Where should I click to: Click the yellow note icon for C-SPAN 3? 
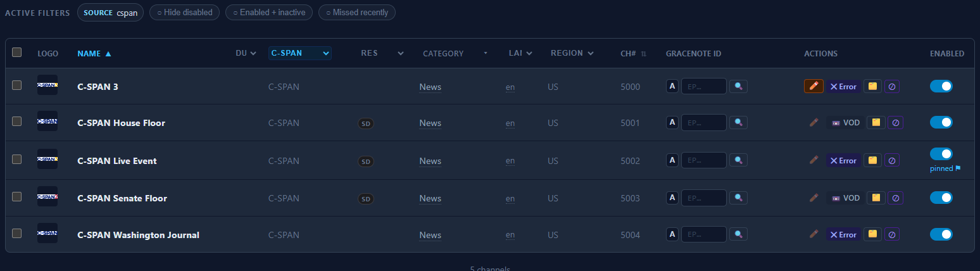872,86
